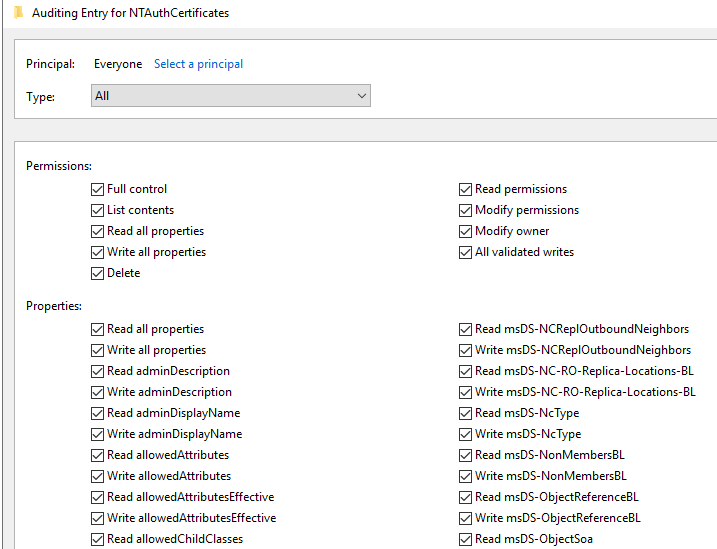
Task: Uncheck Write msDS-NC-RO-Replica-Locations-BL checkbox
Action: pyautogui.click(x=465, y=392)
